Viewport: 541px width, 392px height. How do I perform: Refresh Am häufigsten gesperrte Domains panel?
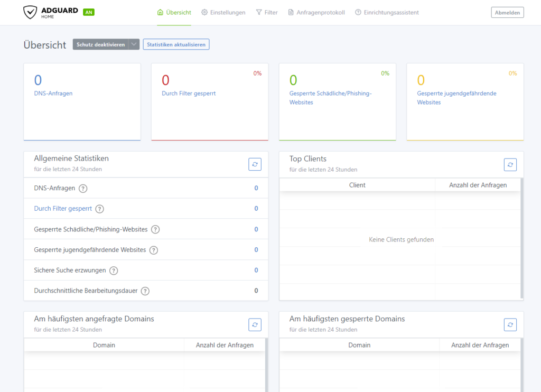510,325
